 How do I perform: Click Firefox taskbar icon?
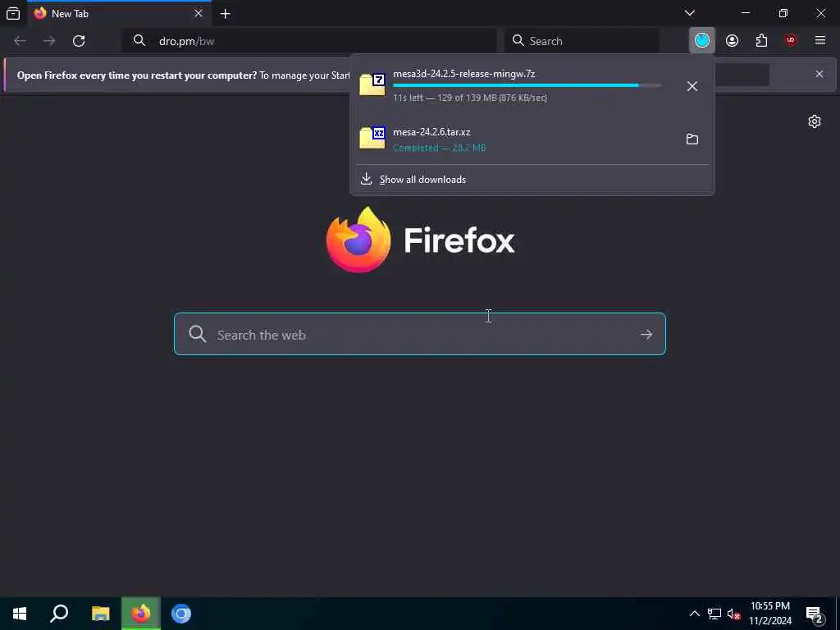pyautogui.click(x=141, y=614)
